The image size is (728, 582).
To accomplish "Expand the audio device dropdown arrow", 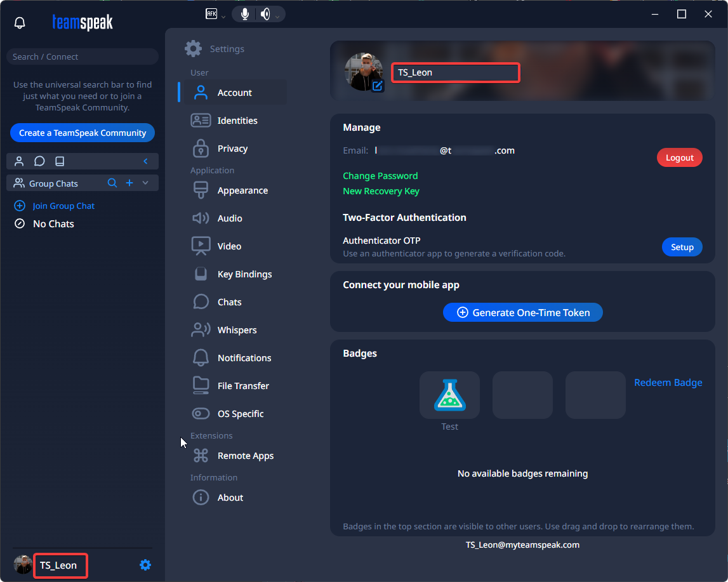I will [x=277, y=17].
